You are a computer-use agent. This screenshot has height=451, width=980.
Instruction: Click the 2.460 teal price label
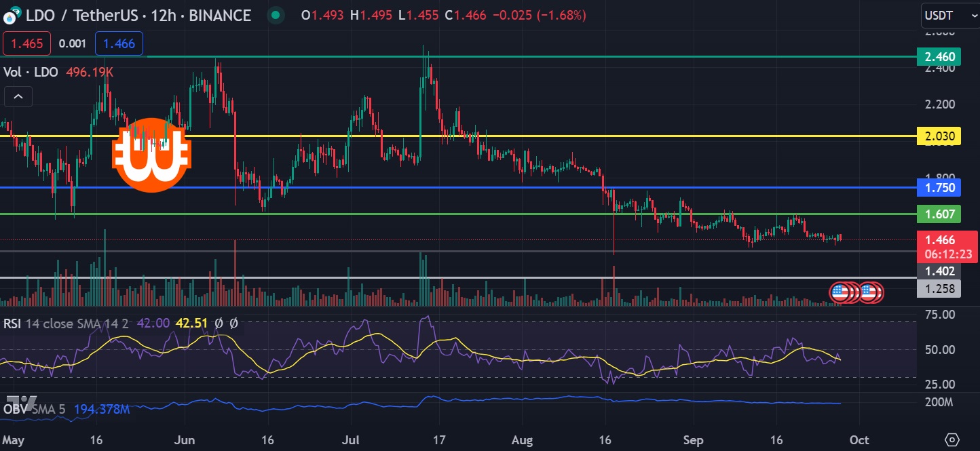939,57
